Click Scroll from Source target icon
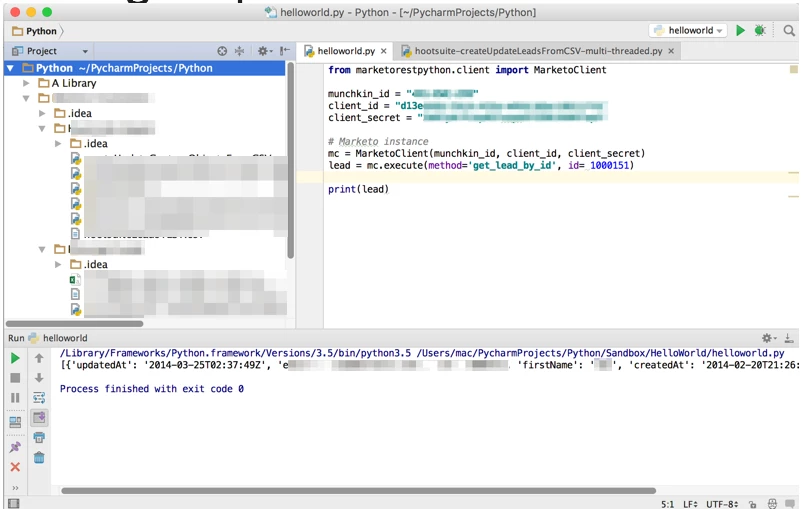 [222, 51]
